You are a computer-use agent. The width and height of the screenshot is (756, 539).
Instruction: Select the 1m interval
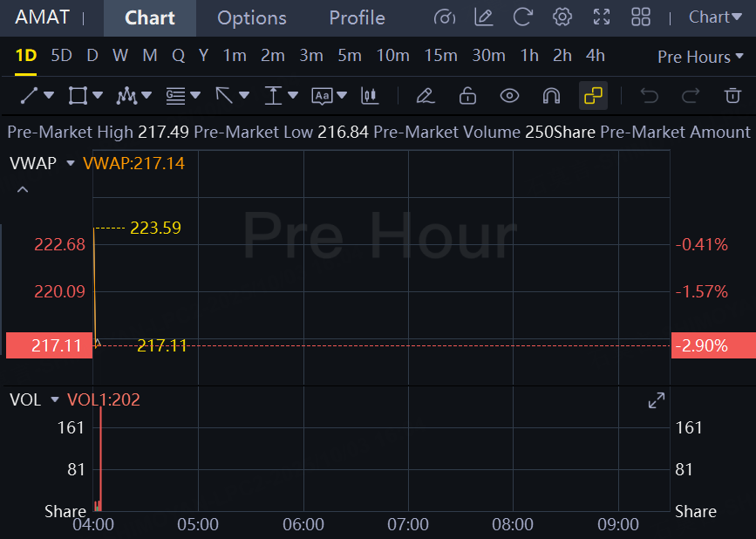click(x=235, y=56)
